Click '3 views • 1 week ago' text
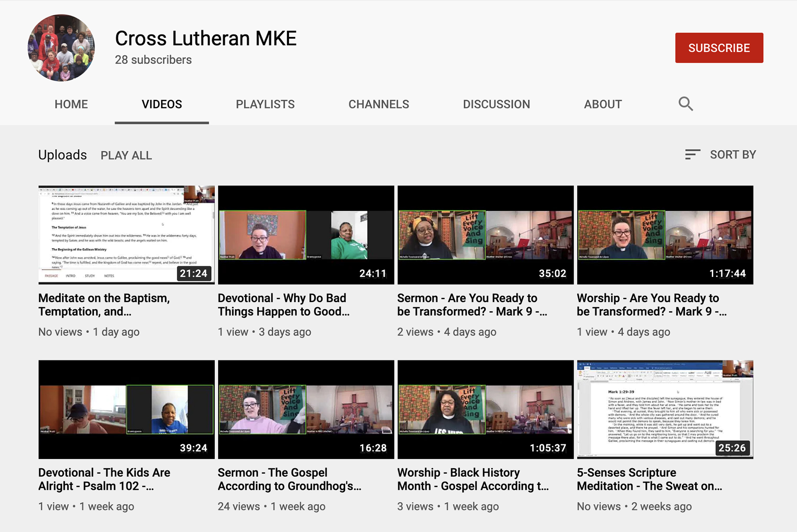Viewport: 797px width, 532px height. point(448,506)
